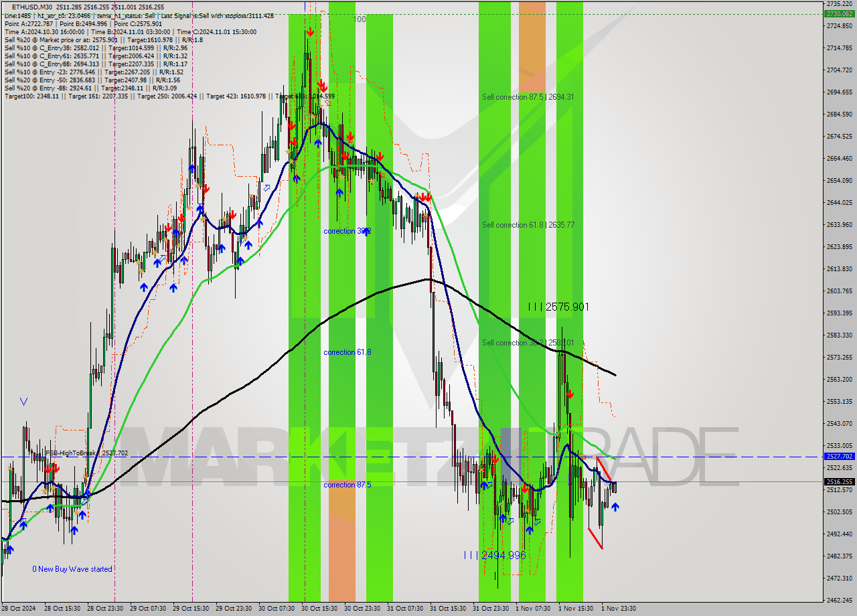
Task: Click the 2684.590 price axis label
Action: pyautogui.click(x=839, y=114)
